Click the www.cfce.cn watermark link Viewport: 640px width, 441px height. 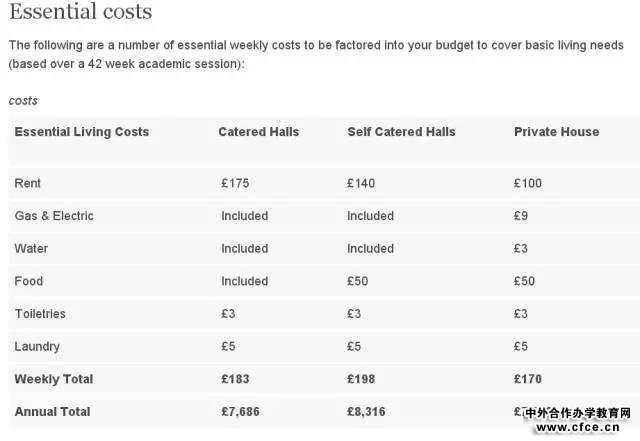[x=578, y=428]
